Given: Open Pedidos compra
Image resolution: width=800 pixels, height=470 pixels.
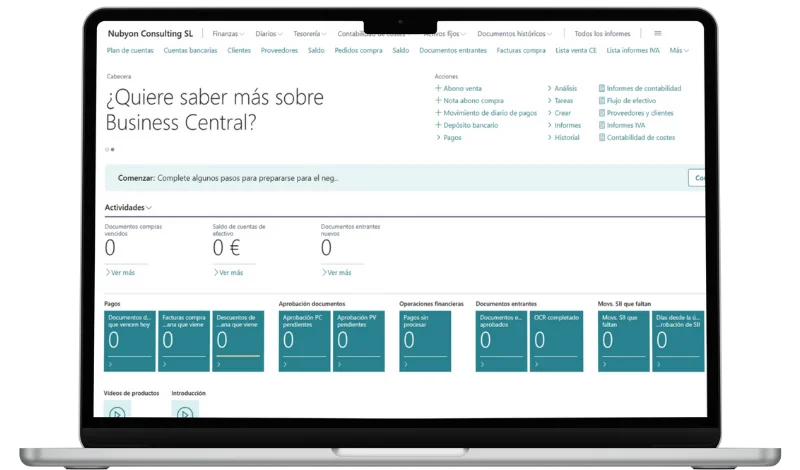Looking at the screenshot, I should point(358,51).
